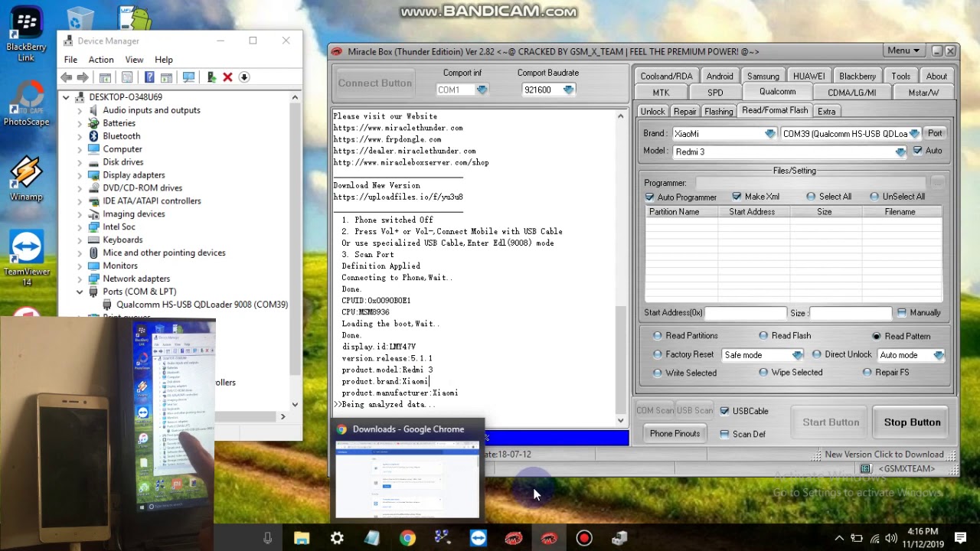980x551 pixels.
Task: Open Menu dropdown in Miracle Box title bar
Action: [903, 51]
